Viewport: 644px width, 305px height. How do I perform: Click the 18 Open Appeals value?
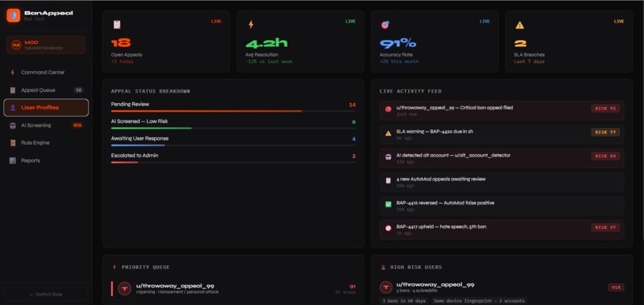[121, 42]
